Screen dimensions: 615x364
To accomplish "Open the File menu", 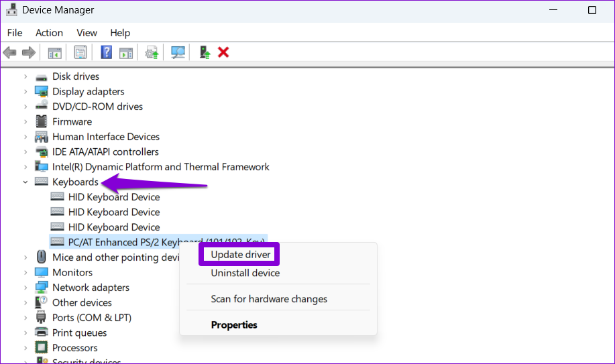I will tap(15, 33).
